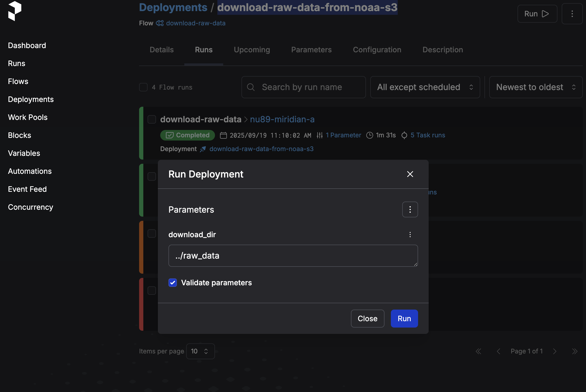Switch to the Parameters tab
Screen dimensions: 586x392
[x=311, y=50]
